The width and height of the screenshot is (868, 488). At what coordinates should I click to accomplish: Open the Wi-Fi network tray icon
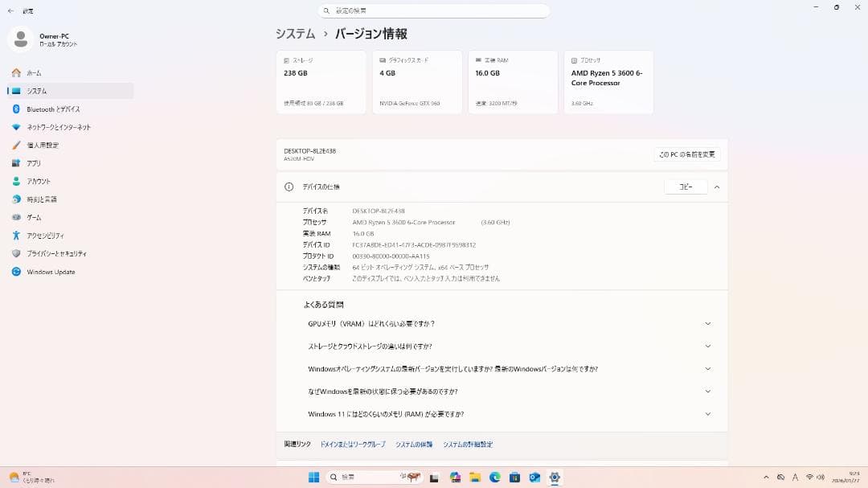tap(809, 478)
